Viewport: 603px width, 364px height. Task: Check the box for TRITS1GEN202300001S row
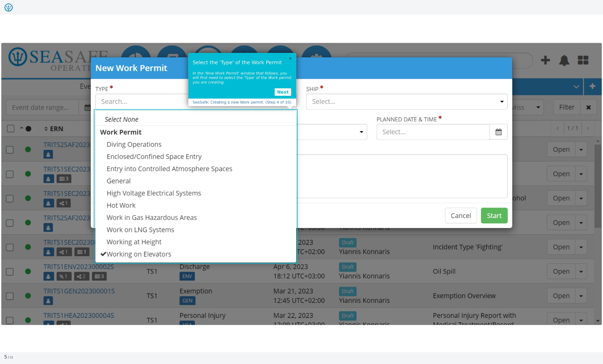tap(10, 296)
